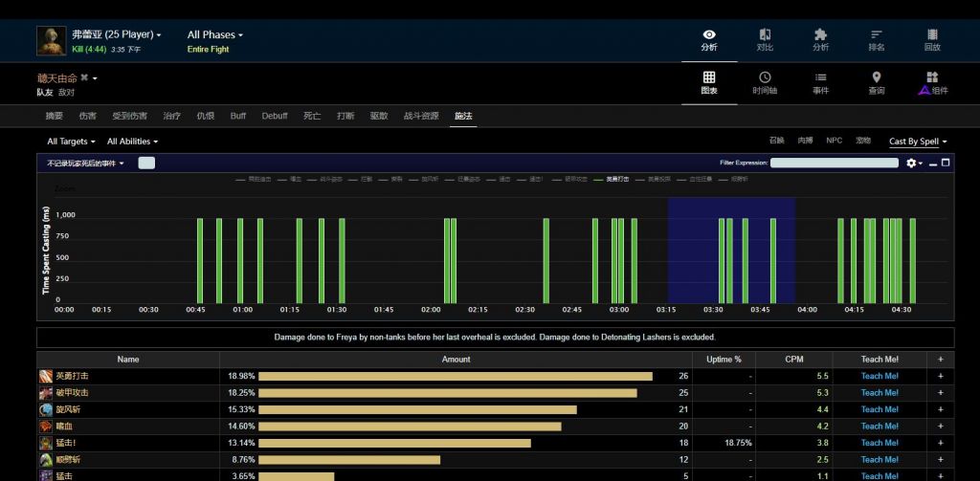Click Teach Me! link for 英勇打击 row

(879, 377)
